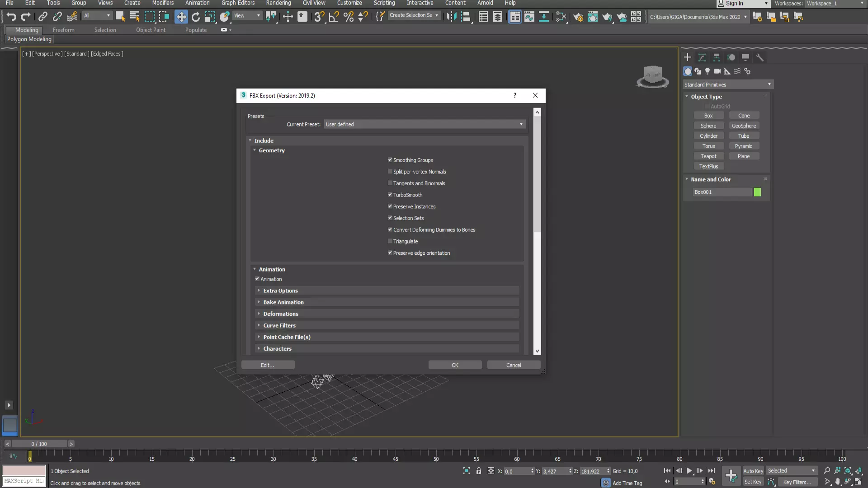Toggle the Angle Snap icon
Image resolution: width=868 pixels, height=488 pixels.
click(334, 17)
